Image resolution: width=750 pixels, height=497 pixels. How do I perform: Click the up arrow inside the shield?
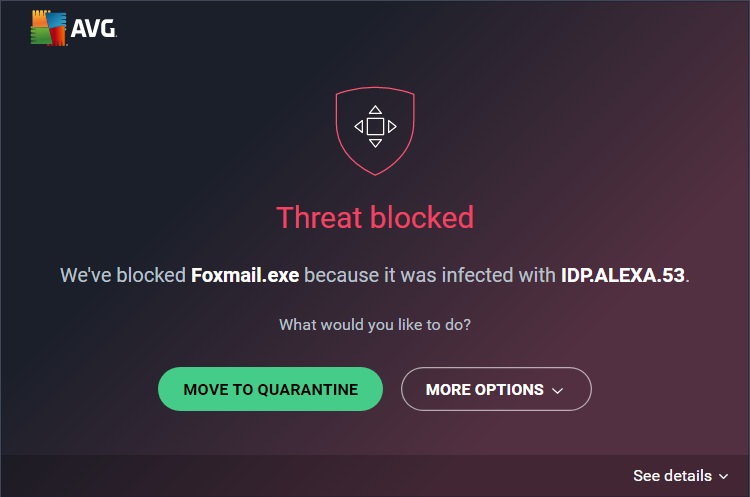point(375,110)
